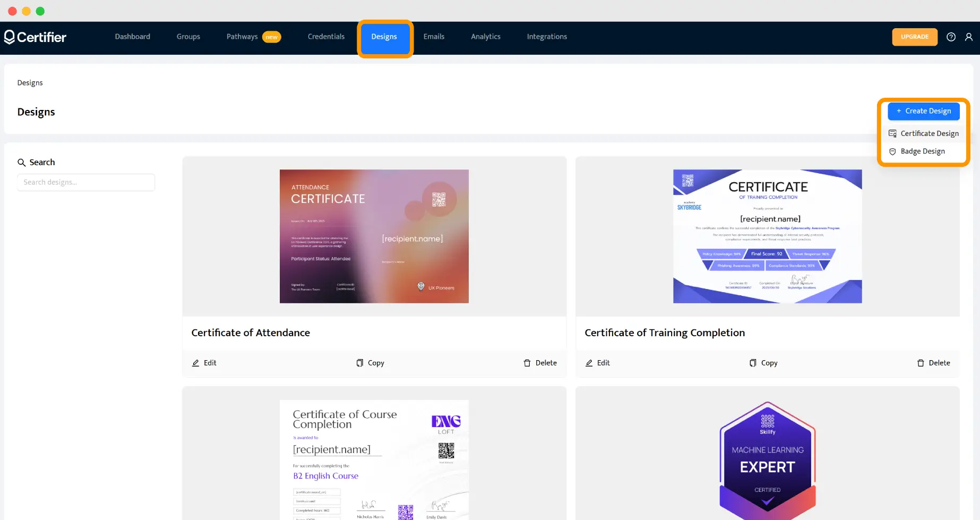The height and width of the screenshot is (520, 980).
Task: Open the Certificate of Course Completion thumbnail
Action: pyautogui.click(x=374, y=460)
